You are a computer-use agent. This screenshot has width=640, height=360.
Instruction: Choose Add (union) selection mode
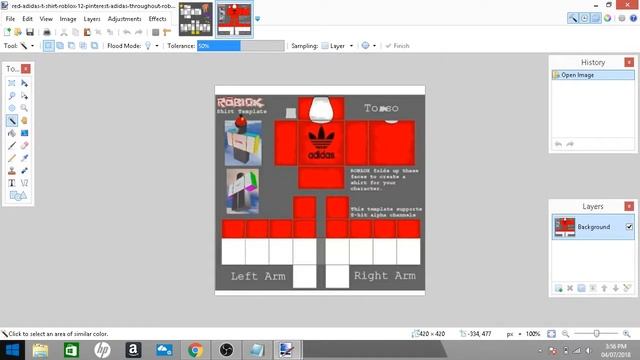[x=60, y=46]
